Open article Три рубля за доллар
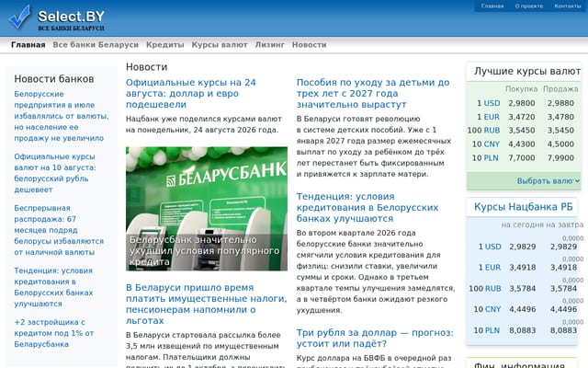 tap(375, 338)
